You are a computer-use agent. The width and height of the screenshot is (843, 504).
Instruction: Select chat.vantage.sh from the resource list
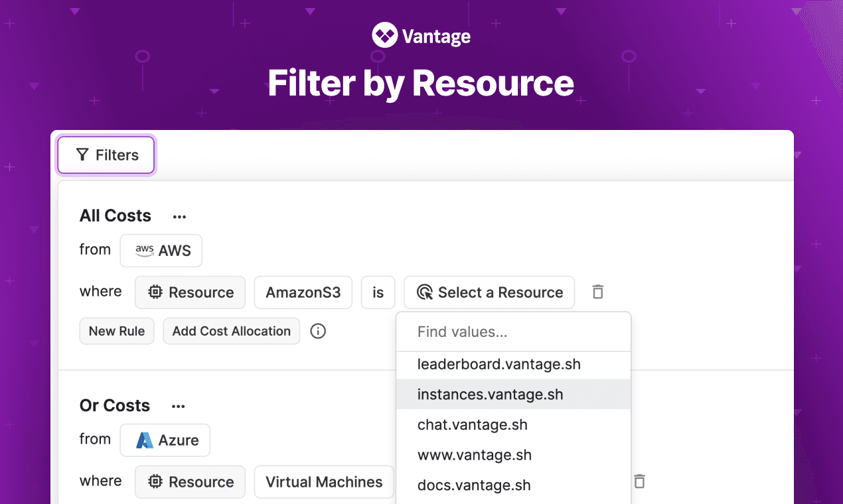click(473, 424)
